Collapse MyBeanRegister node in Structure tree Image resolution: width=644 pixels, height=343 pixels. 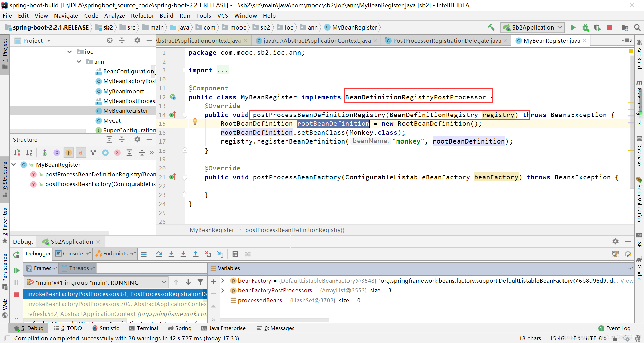tap(14, 165)
